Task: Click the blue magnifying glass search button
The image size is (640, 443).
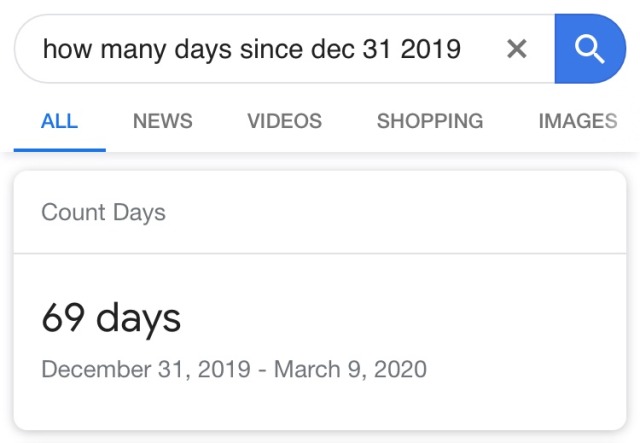Action: click(590, 49)
